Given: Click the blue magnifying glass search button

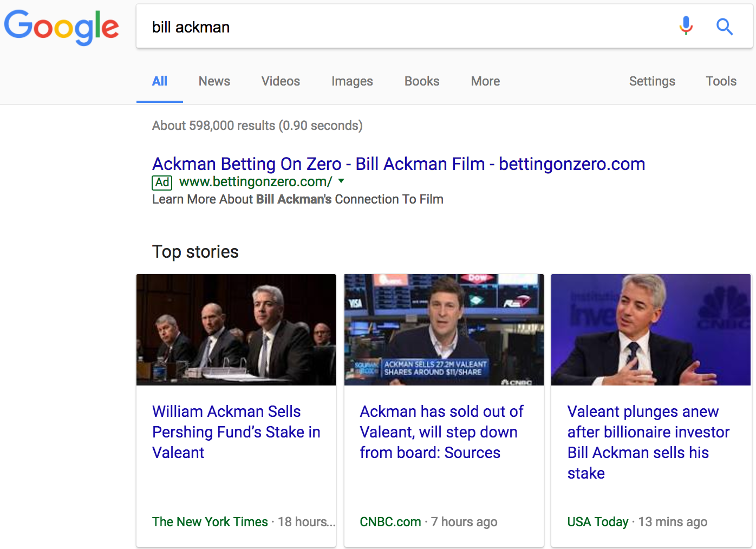Looking at the screenshot, I should click(x=725, y=26).
